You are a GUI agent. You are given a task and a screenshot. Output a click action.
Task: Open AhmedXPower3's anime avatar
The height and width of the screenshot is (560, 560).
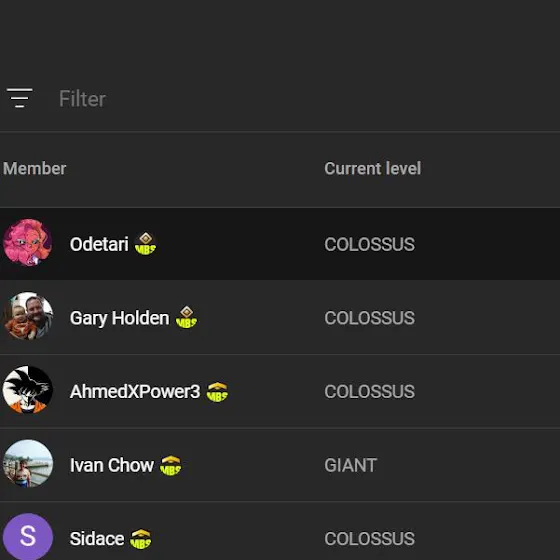[28, 390]
